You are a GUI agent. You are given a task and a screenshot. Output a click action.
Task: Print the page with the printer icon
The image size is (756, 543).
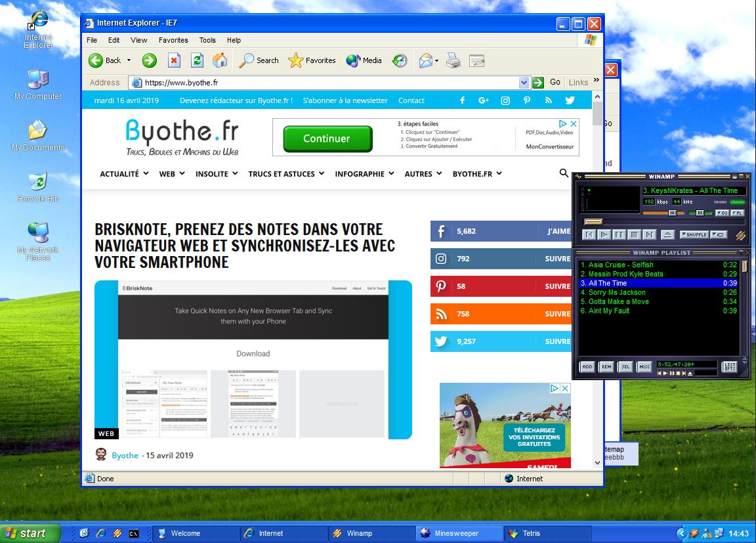pos(453,60)
